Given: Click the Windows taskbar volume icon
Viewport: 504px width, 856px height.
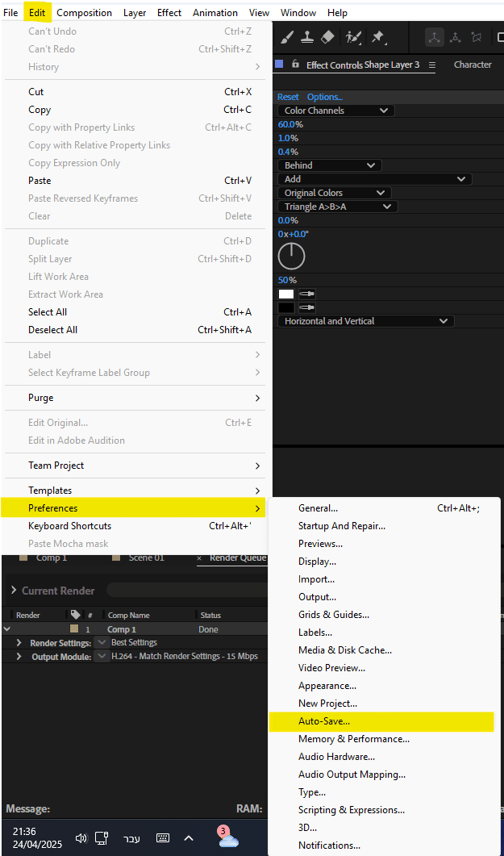Looking at the screenshot, I should point(81,838).
